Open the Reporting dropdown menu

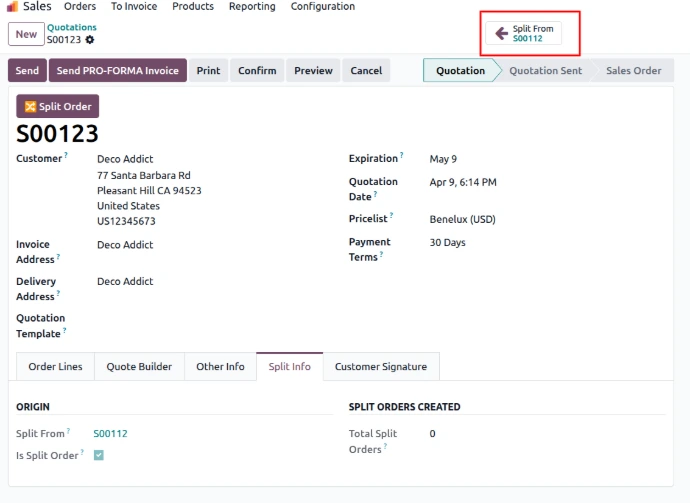(251, 7)
